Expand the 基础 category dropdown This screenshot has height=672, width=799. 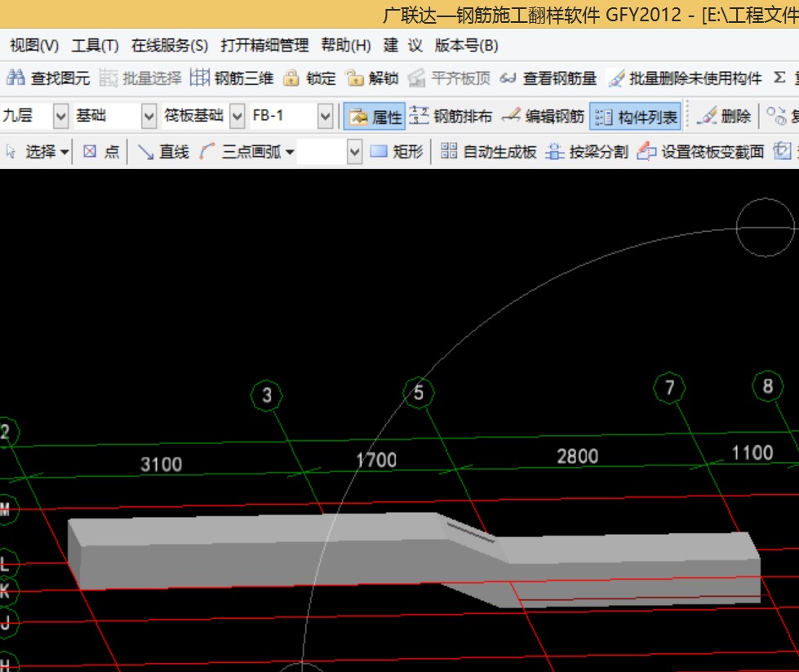click(149, 116)
